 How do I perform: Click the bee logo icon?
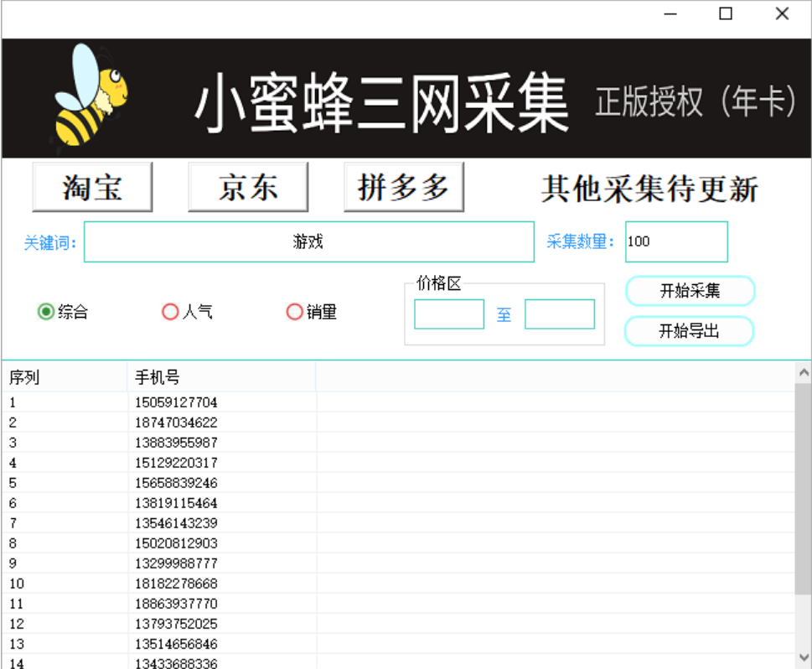[86, 98]
